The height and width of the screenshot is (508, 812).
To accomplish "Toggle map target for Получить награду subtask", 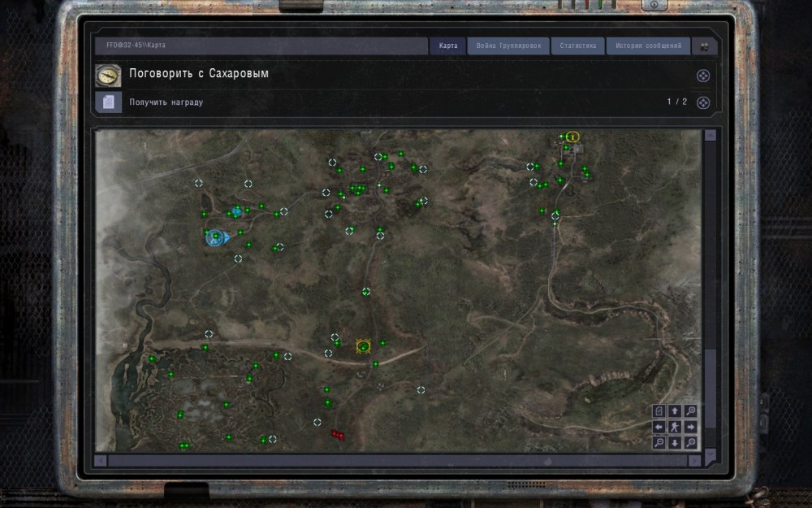I will [703, 102].
